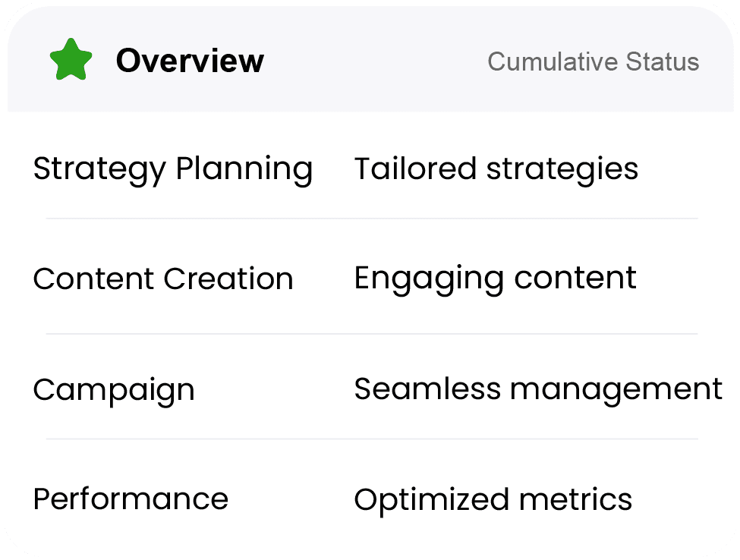
Task: Click the word management in Campaign row
Action: pos(616,391)
